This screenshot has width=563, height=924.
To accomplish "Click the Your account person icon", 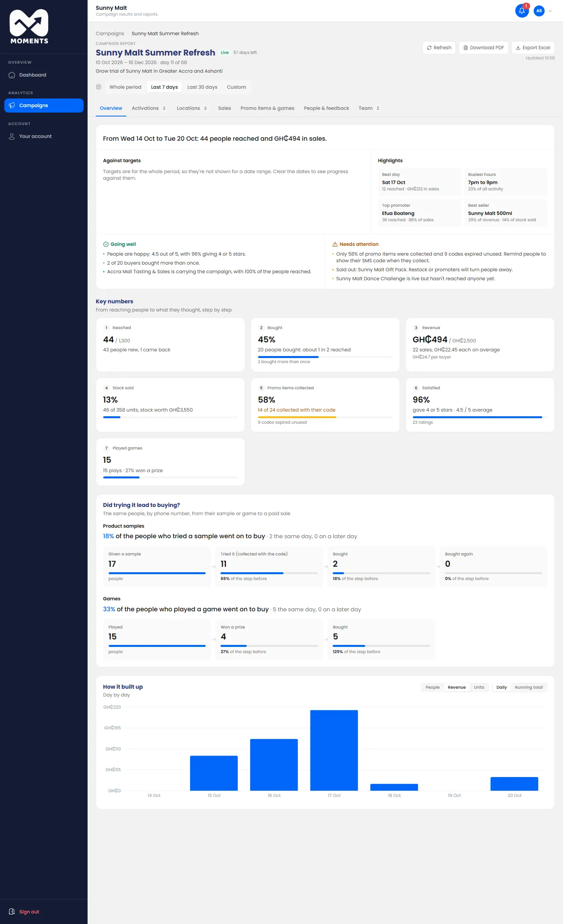I will point(12,136).
